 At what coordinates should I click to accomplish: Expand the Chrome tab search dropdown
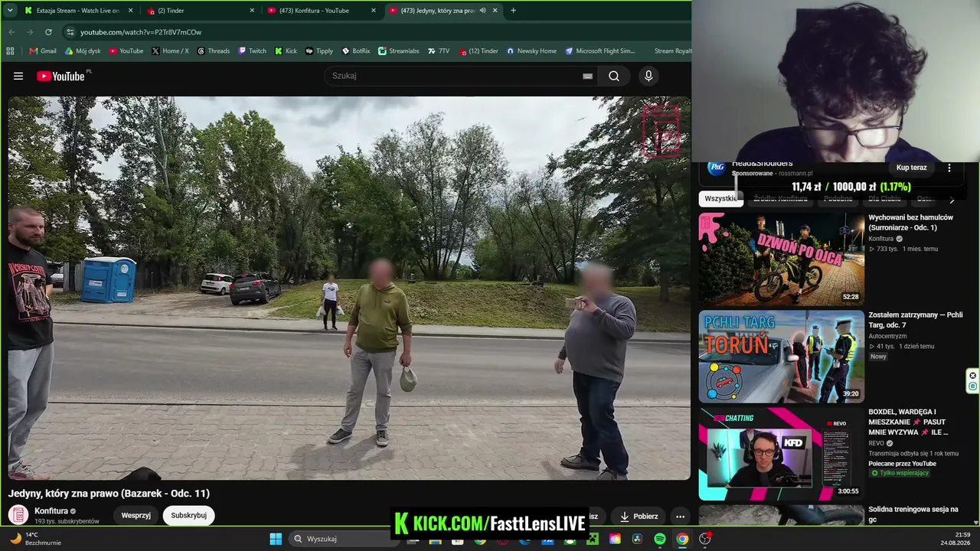10,11
